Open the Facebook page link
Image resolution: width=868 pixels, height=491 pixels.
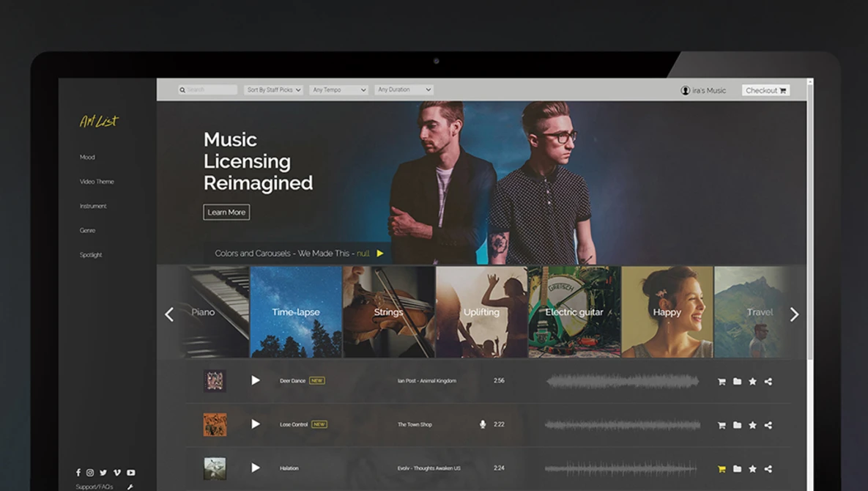click(x=78, y=473)
